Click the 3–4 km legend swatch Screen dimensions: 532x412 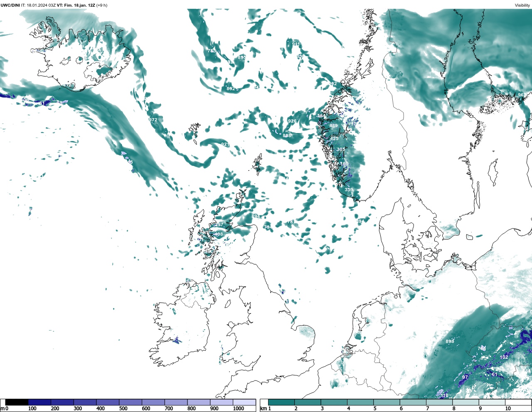[x=334, y=402]
